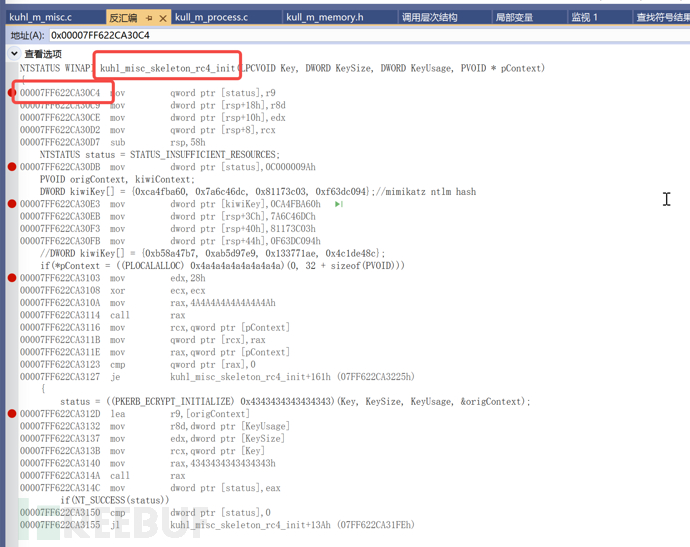Click address 00007FF622CA3114 call line
690x547 pixels.
click(x=60, y=315)
